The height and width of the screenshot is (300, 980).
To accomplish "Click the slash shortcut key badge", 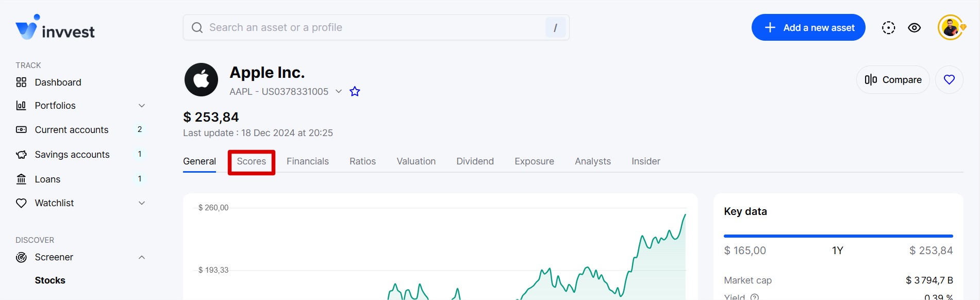I will (555, 28).
